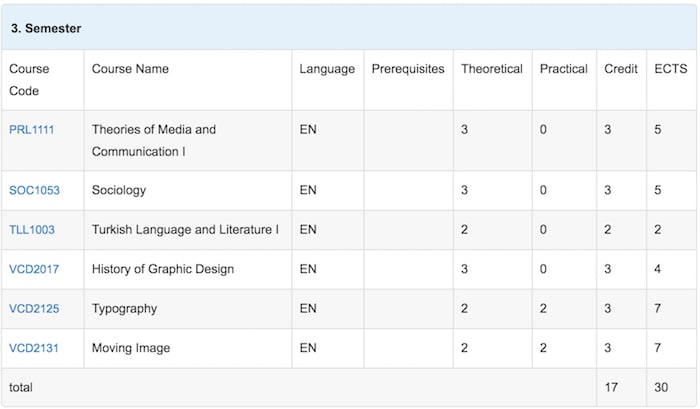
Task: Click the Course Code column header
Action: [x=29, y=79]
